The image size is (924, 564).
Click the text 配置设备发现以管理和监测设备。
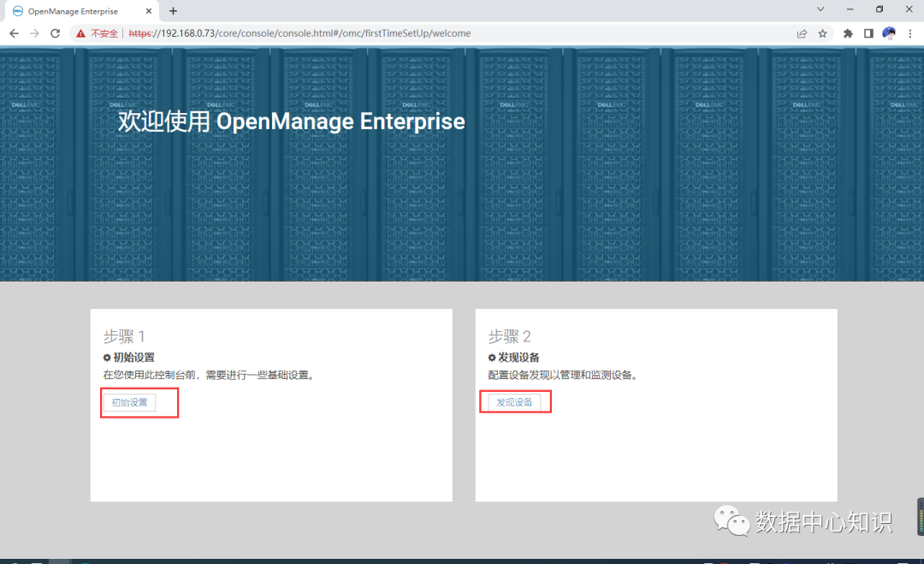565,376
